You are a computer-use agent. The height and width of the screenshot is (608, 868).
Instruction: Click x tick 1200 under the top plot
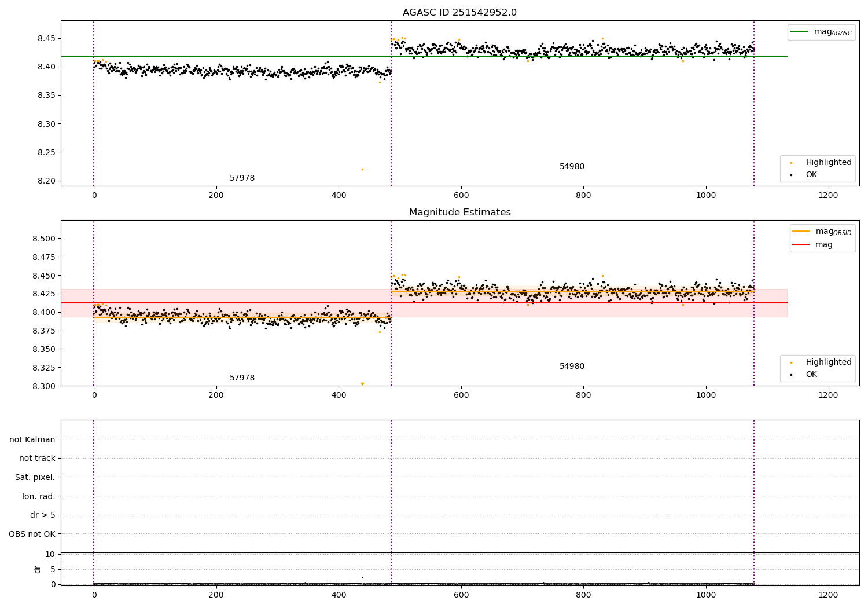click(x=828, y=196)
